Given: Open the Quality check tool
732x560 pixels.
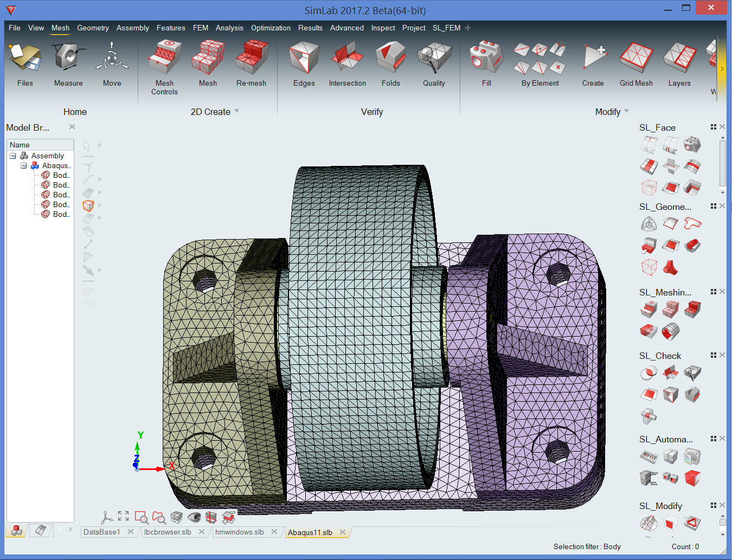Looking at the screenshot, I should (x=434, y=59).
